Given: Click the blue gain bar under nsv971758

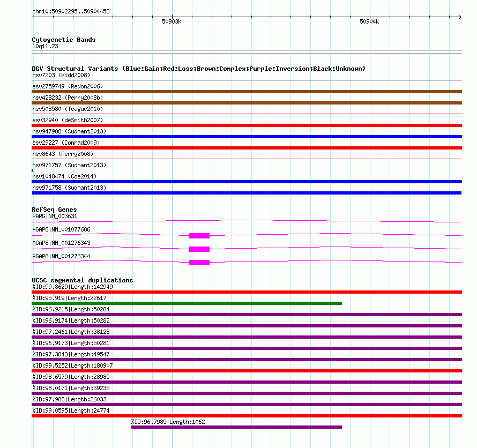Looking at the screenshot, I should pyautogui.click(x=247, y=193).
